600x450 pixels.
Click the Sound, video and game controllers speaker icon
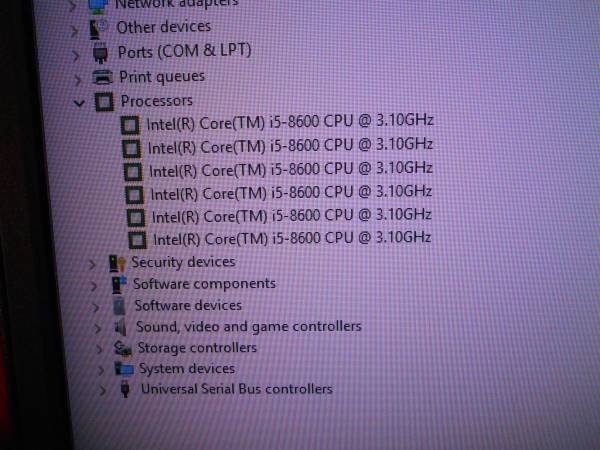[121, 328]
